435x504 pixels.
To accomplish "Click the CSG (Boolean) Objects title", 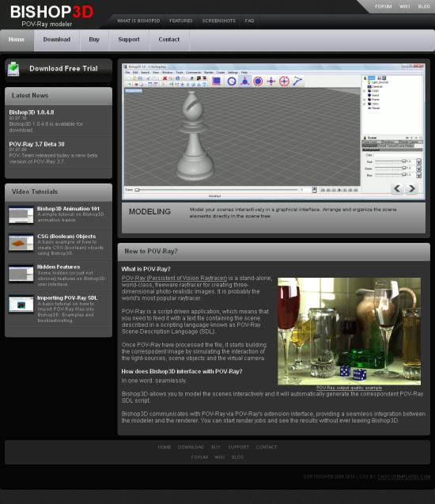I will [x=66, y=237].
